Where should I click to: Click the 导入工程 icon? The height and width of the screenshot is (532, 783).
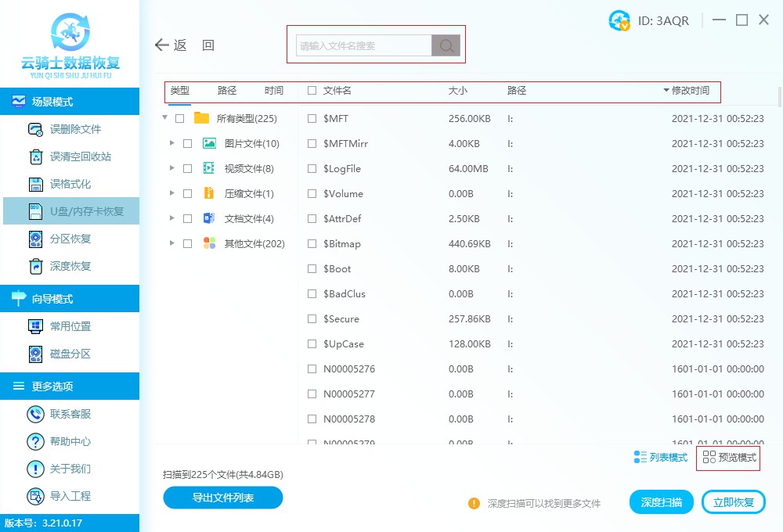pyautogui.click(x=35, y=497)
